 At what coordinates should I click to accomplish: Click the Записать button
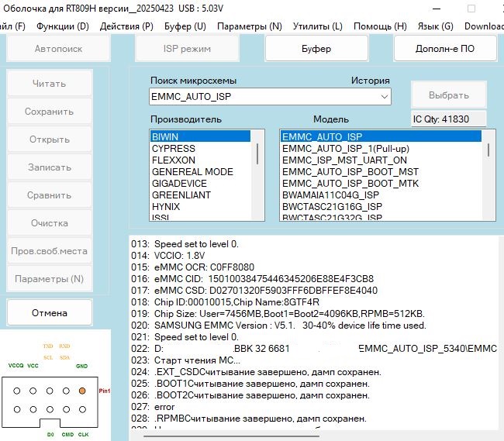(50, 167)
